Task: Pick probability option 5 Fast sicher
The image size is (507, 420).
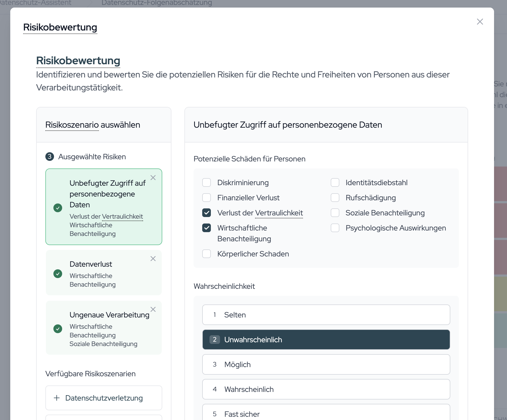Action: (326, 412)
